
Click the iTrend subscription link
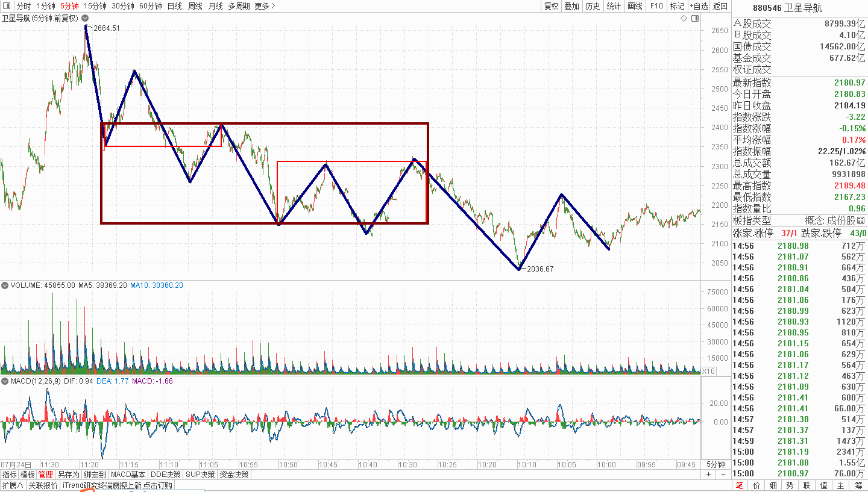click(x=118, y=485)
